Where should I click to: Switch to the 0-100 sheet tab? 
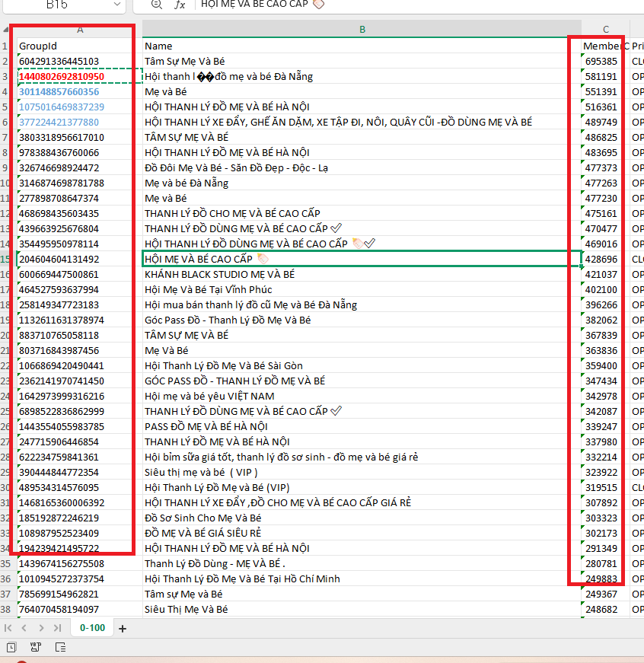click(91, 628)
